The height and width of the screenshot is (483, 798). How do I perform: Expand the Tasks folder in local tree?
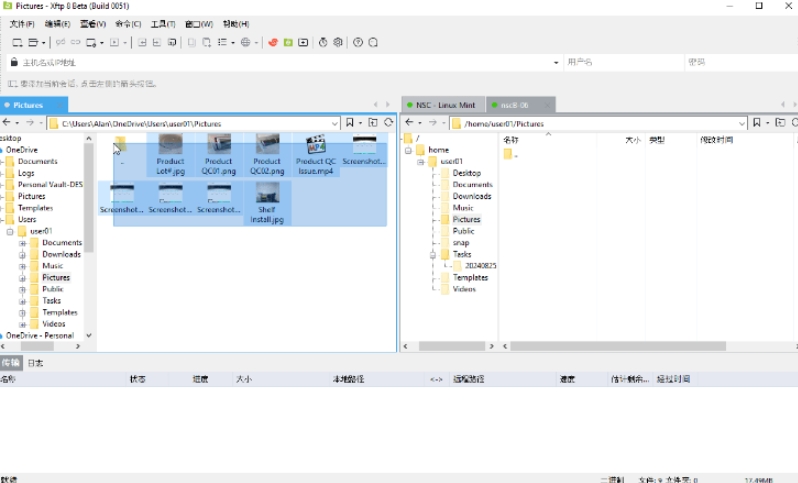[x=22, y=301]
